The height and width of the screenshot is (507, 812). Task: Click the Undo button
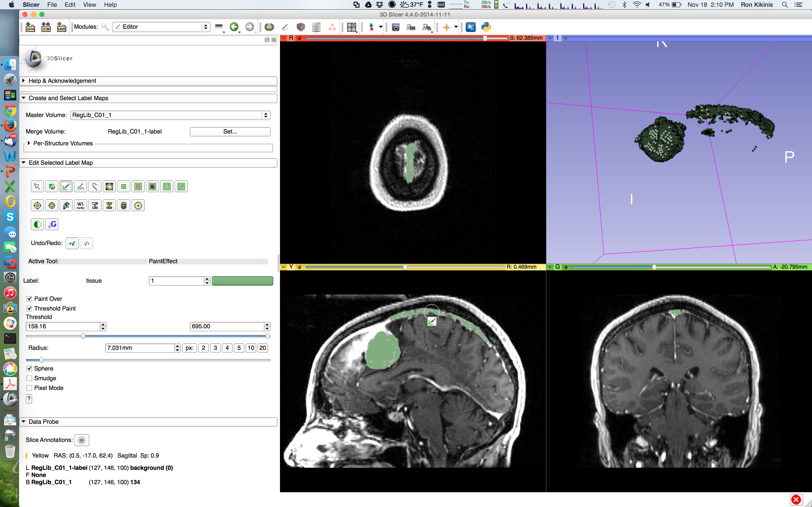(72, 243)
